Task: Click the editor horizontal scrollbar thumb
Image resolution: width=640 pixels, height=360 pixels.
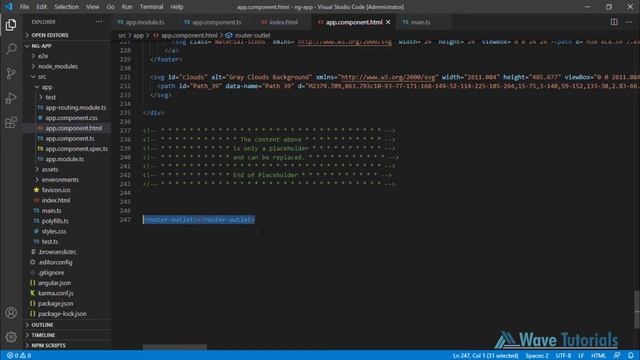Action: 175,347
